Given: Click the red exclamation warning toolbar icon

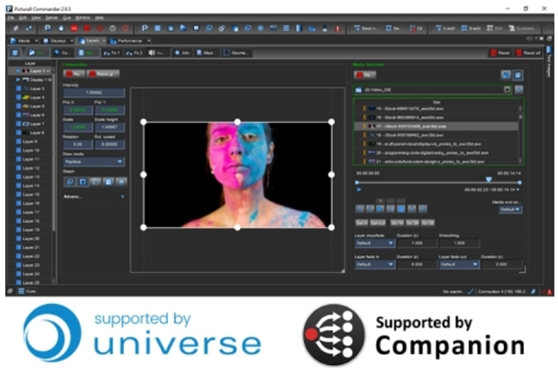Looking at the screenshot, I should (x=337, y=28).
